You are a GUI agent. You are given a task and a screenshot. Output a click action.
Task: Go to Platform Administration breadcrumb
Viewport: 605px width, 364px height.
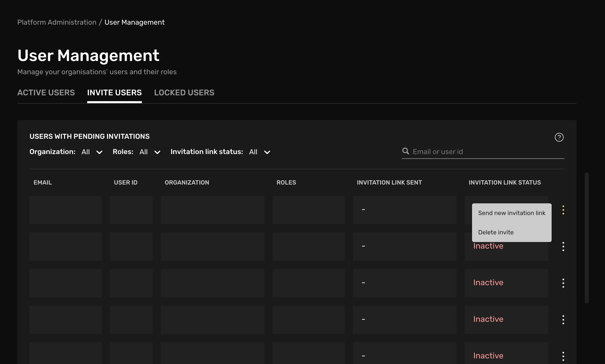click(57, 22)
